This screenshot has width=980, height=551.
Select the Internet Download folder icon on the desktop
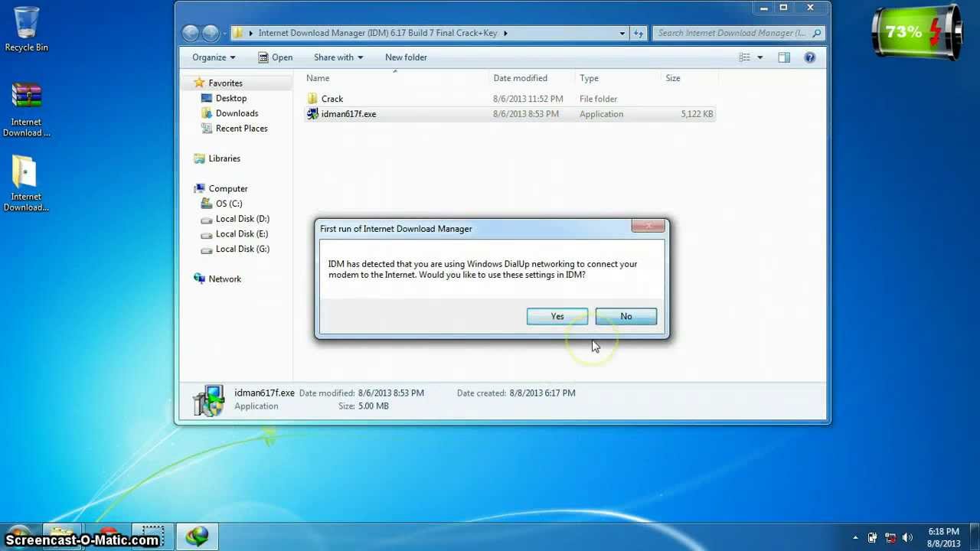click(25, 171)
